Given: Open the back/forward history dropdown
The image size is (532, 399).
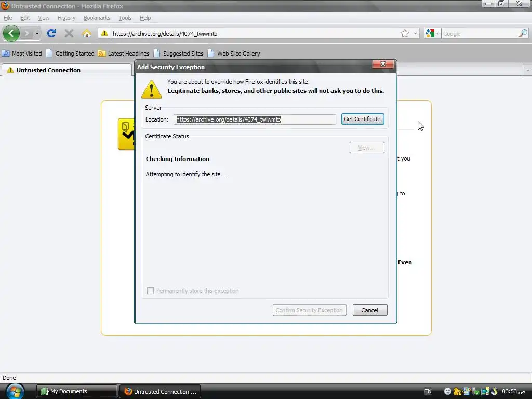Looking at the screenshot, I should [x=37, y=33].
